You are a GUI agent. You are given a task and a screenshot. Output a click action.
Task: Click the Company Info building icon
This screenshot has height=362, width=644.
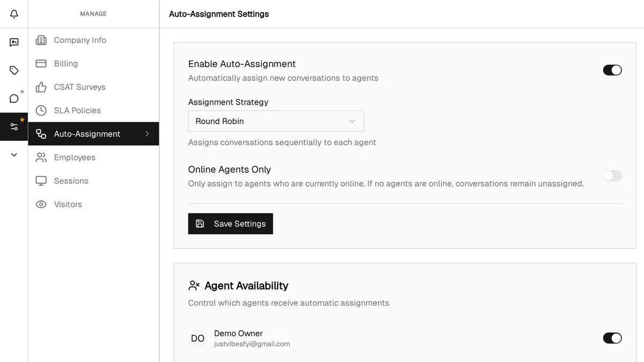(41, 40)
